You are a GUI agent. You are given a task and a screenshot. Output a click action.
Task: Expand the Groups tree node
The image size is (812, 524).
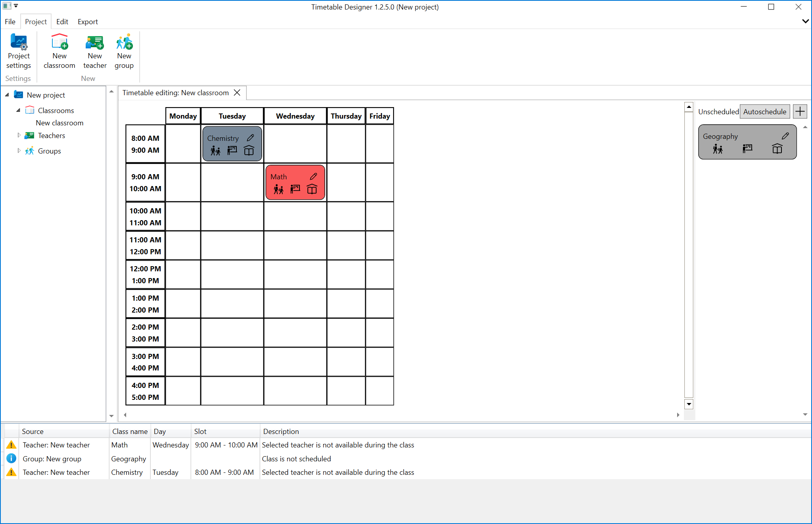19,151
